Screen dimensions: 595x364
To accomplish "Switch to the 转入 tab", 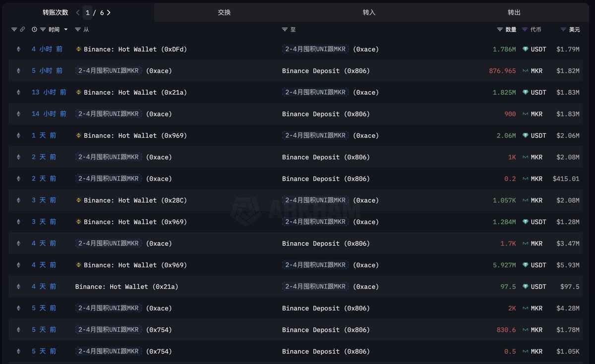I will coord(369,12).
